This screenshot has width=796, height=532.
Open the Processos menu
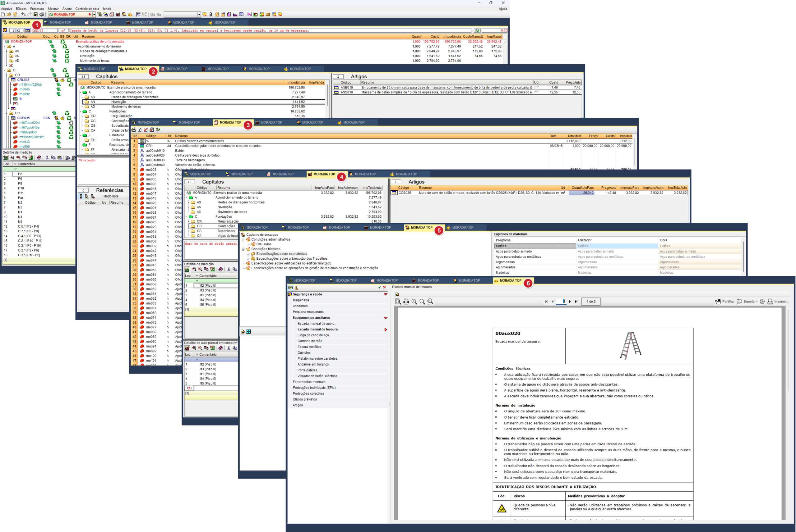pyautogui.click(x=37, y=8)
